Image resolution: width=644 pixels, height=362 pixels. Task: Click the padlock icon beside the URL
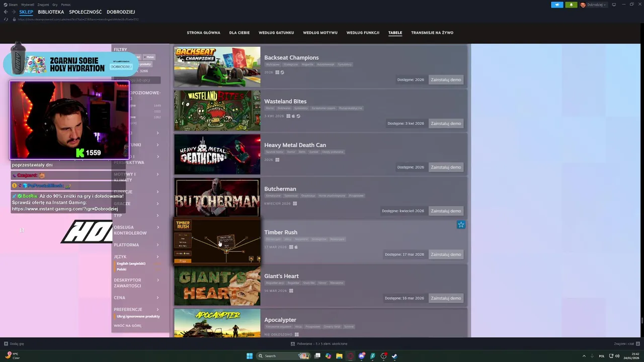tap(14, 19)
